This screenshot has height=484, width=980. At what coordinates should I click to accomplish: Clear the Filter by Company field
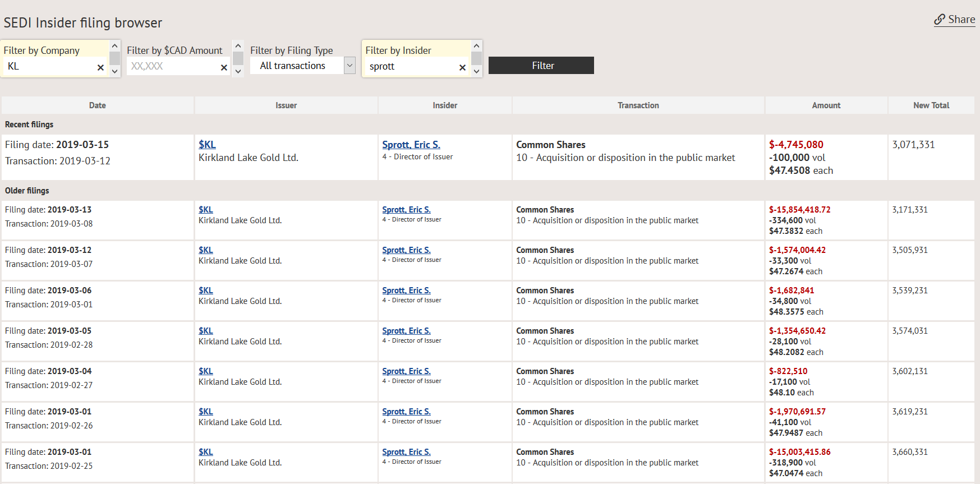click(100, 67)
